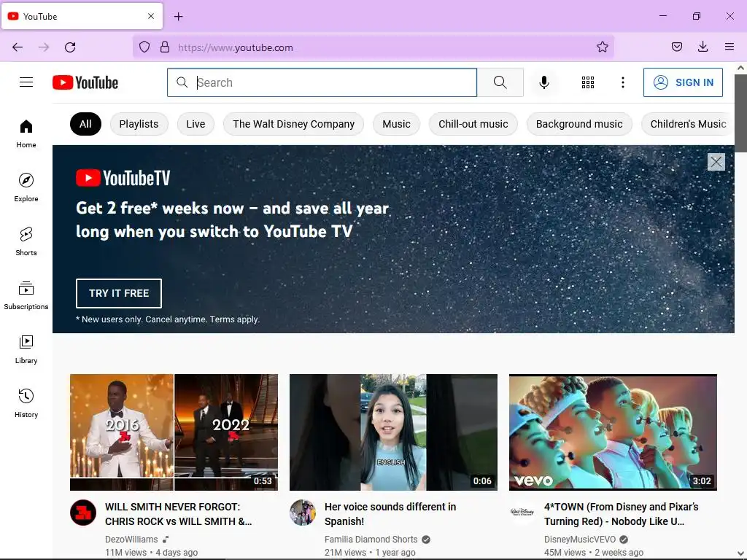Open Explore in the sidebar

26,187
